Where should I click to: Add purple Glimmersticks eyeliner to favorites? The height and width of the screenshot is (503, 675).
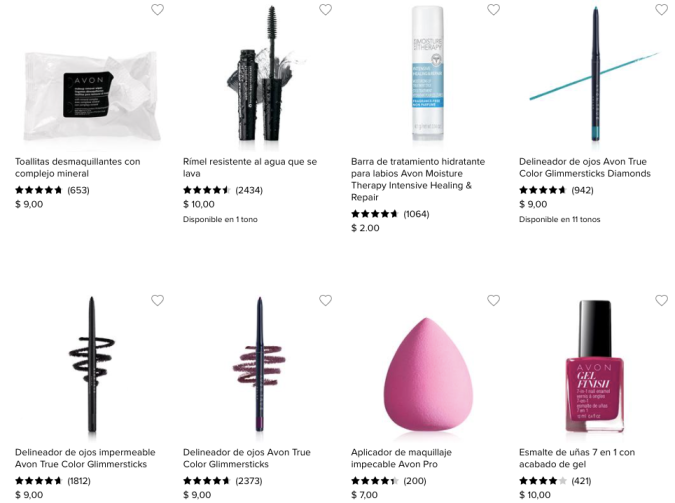pyautogui.click(x=325, y=300)
